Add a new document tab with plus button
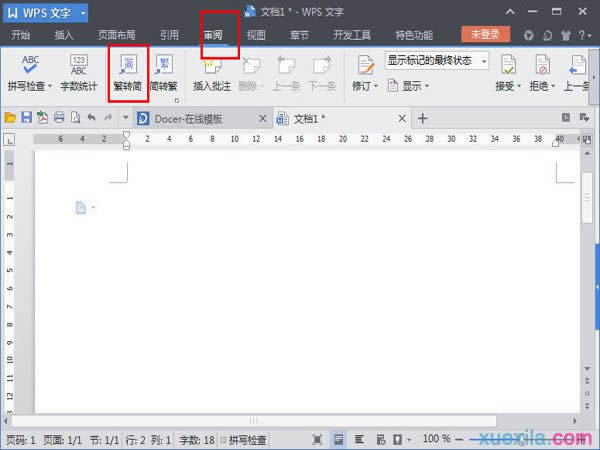Screen dimensions: 600x450 (x=422, y=118)
